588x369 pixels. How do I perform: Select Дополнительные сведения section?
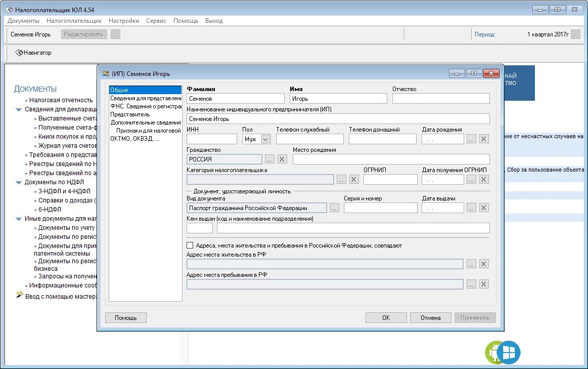[146, 122]
